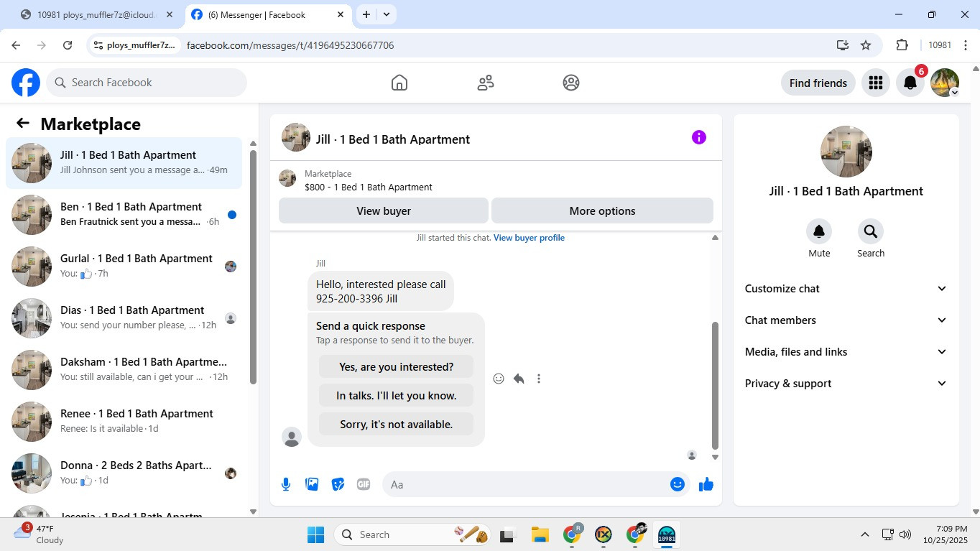The height and width of the screenshot is (551, 980).
Task: Expand Privacy & support section
Action: 846,384
